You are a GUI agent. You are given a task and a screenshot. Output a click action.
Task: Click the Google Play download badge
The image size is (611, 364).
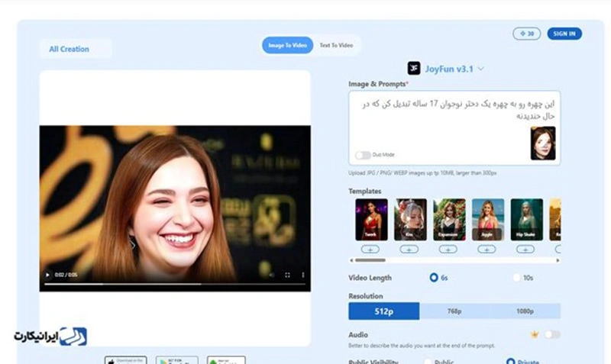pyautogui.click(x=177, y=360)
